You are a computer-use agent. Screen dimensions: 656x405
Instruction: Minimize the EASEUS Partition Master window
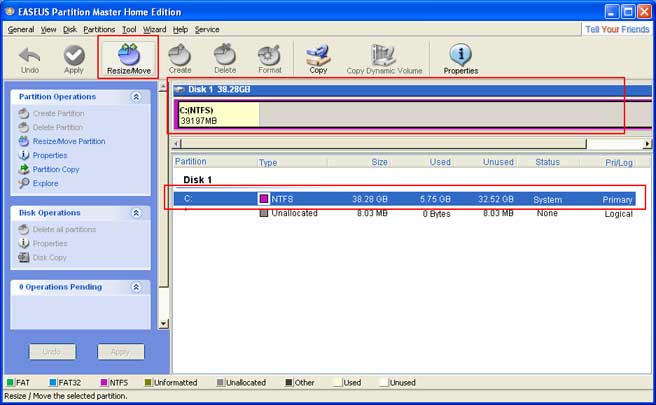point(612,11)
